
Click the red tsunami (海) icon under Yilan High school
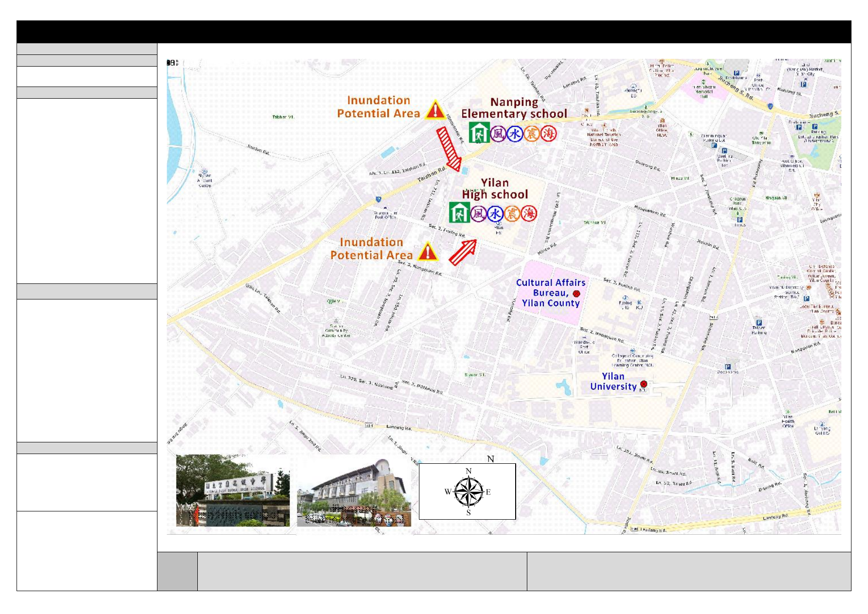tap(529, 213)
